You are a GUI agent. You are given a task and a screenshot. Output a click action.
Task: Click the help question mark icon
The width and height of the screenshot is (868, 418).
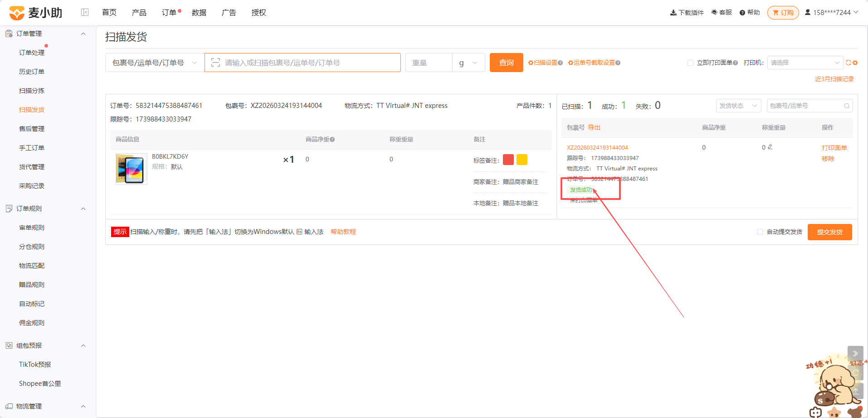(742, 13)
